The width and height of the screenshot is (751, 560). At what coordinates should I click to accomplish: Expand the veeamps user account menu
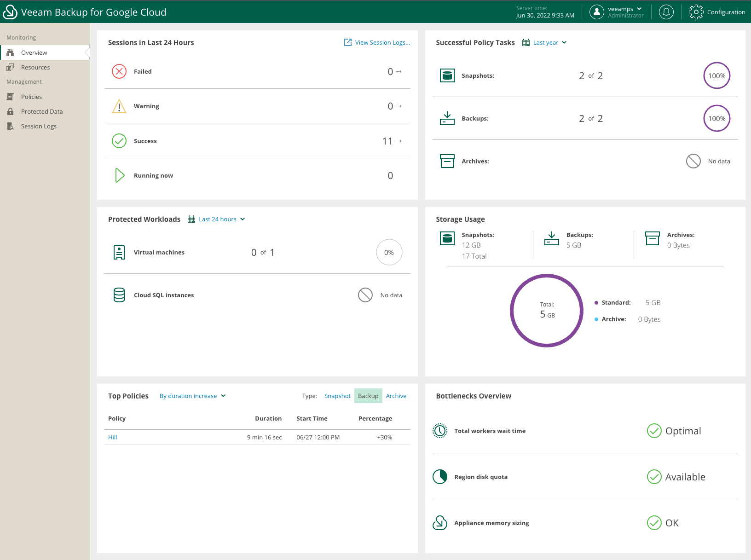coord(625,9)
